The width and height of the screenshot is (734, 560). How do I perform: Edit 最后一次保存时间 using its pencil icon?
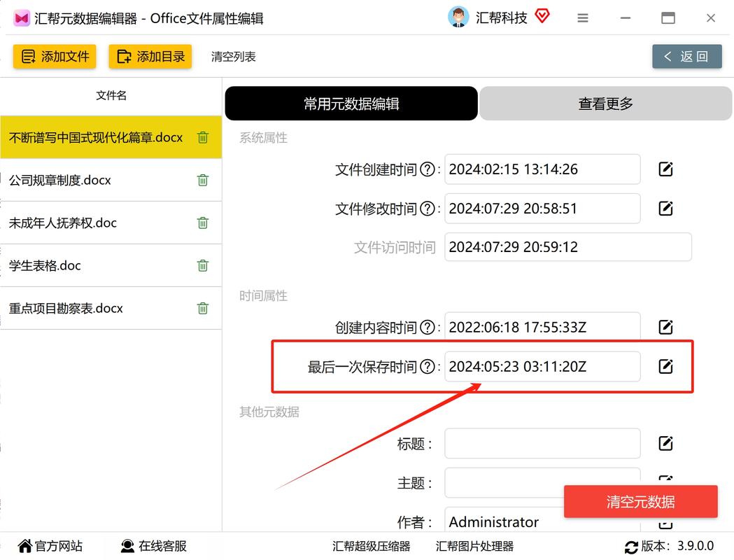665,366
